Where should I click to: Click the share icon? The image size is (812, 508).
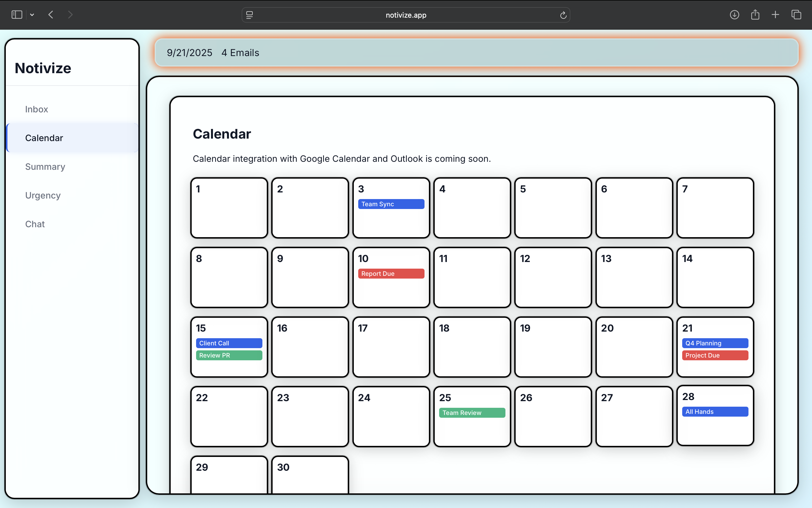click(755, 15)
